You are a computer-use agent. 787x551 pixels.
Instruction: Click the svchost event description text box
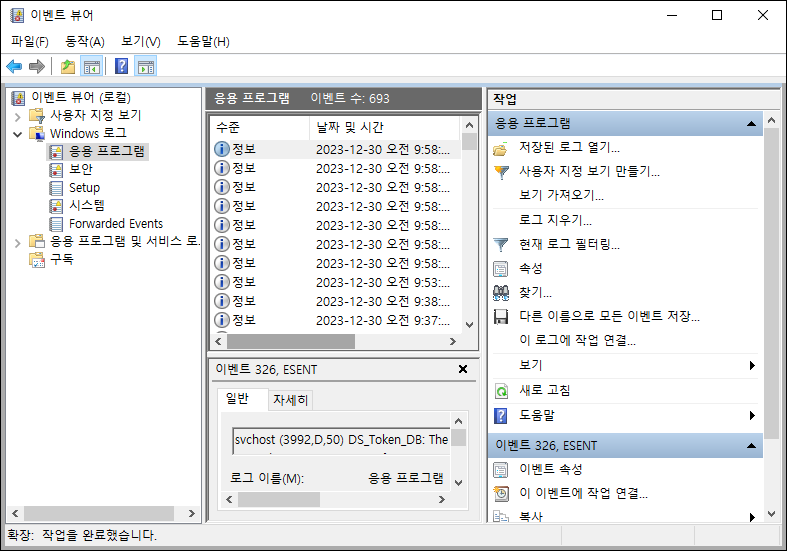click(341, 441)
